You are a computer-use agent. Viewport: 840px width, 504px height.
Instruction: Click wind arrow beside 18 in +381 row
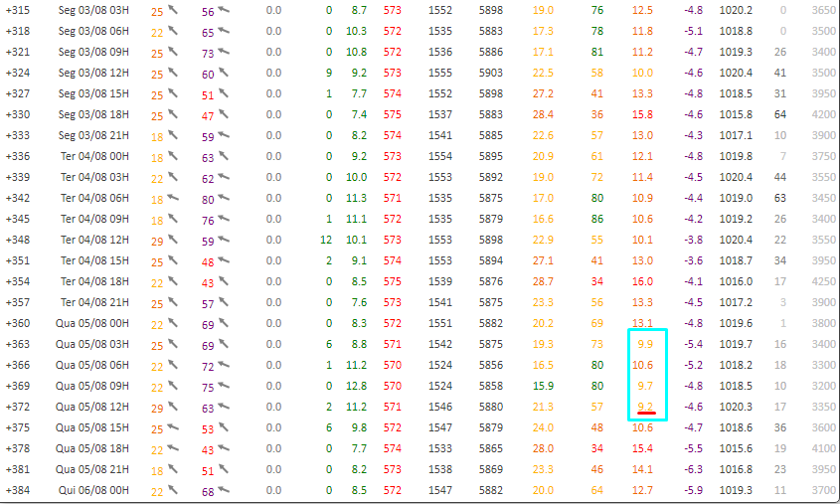173,470
